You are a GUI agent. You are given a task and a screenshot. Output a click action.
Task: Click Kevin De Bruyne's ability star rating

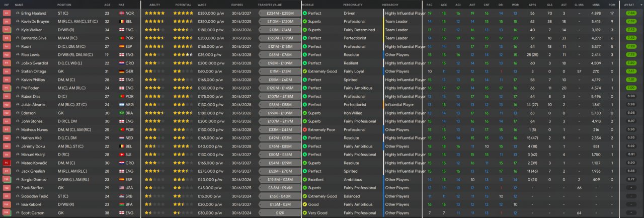pyautogui.click(x=154, y=22)
